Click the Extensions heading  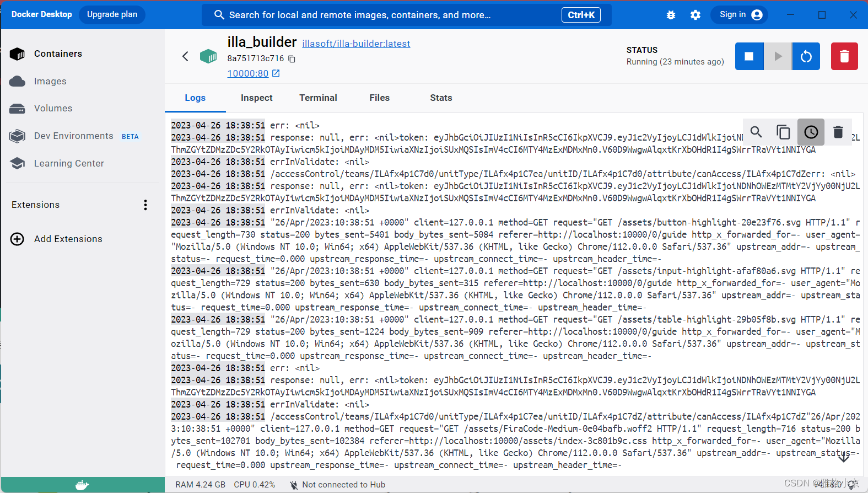coord(35,205)
